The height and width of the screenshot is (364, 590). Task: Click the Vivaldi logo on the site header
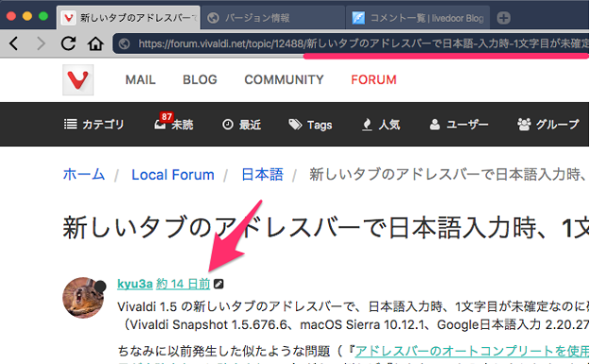pos(78,79)
